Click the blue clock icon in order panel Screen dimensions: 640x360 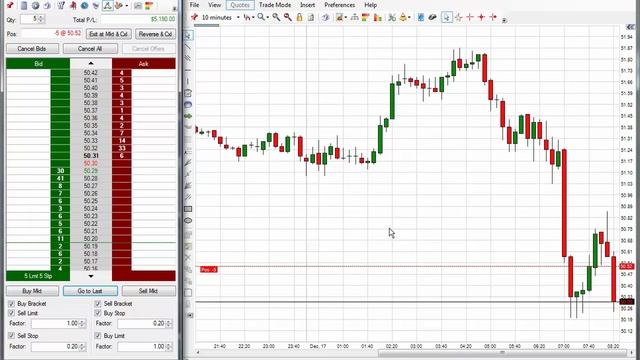tap(84, 5)
